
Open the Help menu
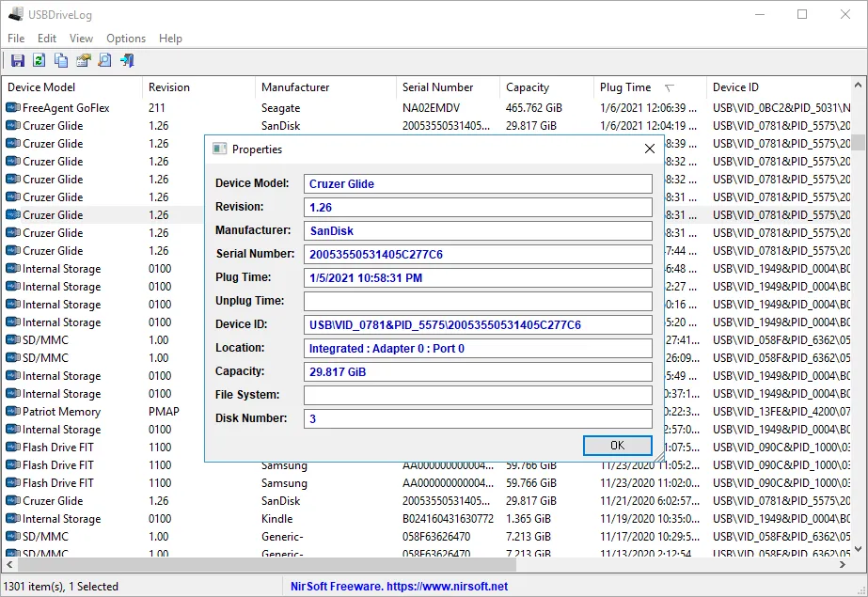(x=170, y=39)
